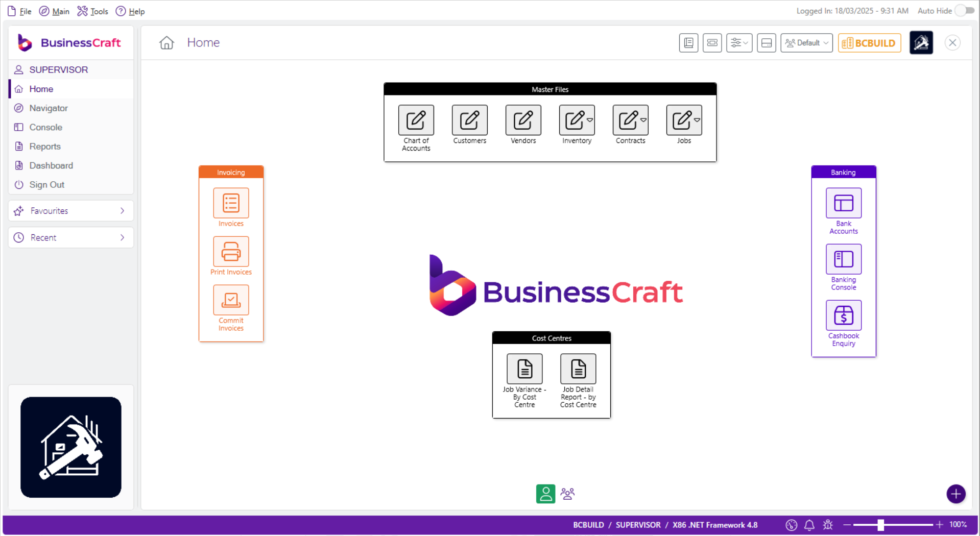Click the panel split toolbar icon
The width and height of the screenshot is (980, 536).
point(766,43)
